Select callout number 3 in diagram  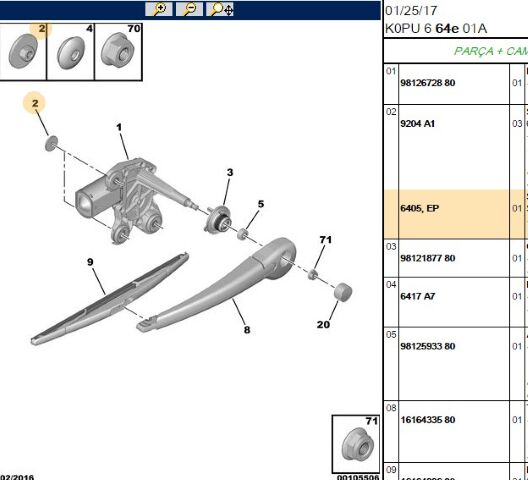click(x=230, y=172)
